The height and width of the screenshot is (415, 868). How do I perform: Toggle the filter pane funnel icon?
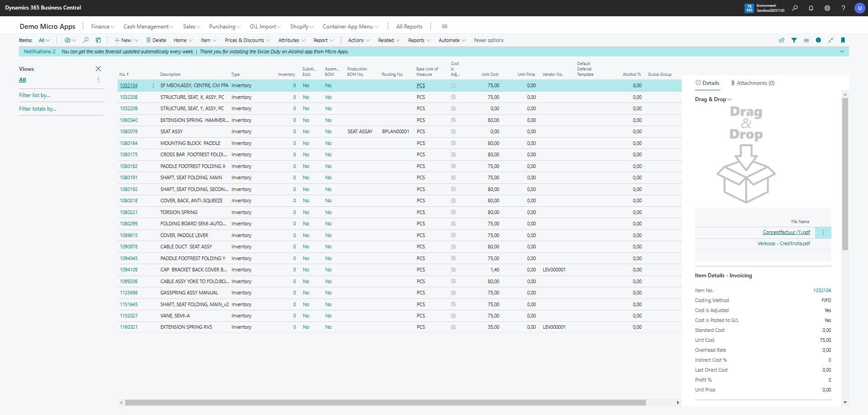point(794,40)
